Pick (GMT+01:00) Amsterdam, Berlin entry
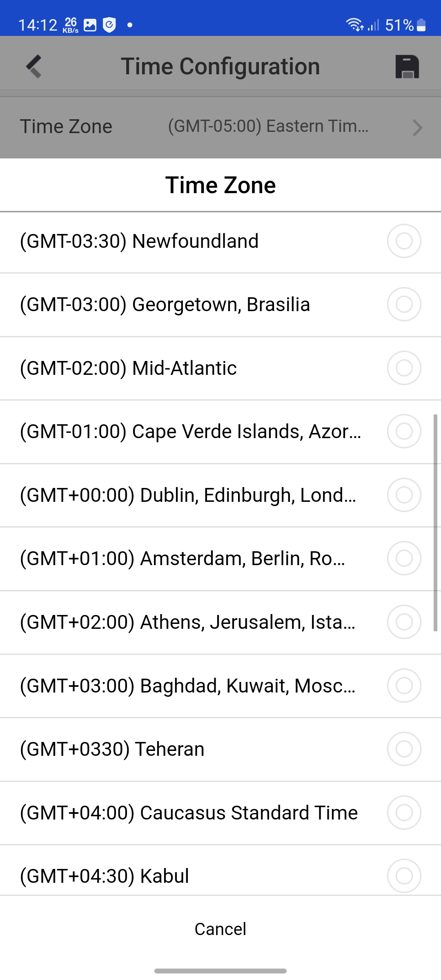Image resolution: width=441 pixels, height=980 pixels. click(183, 559)
